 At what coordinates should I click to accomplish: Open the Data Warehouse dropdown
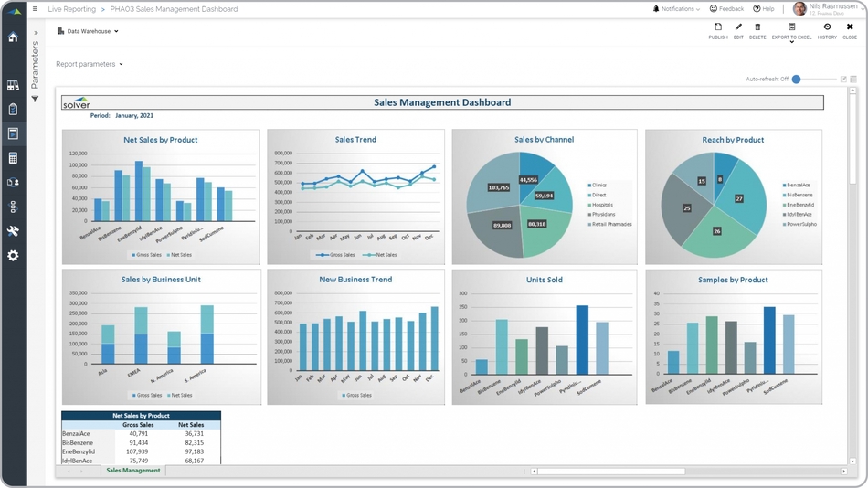tap(89, 31)
